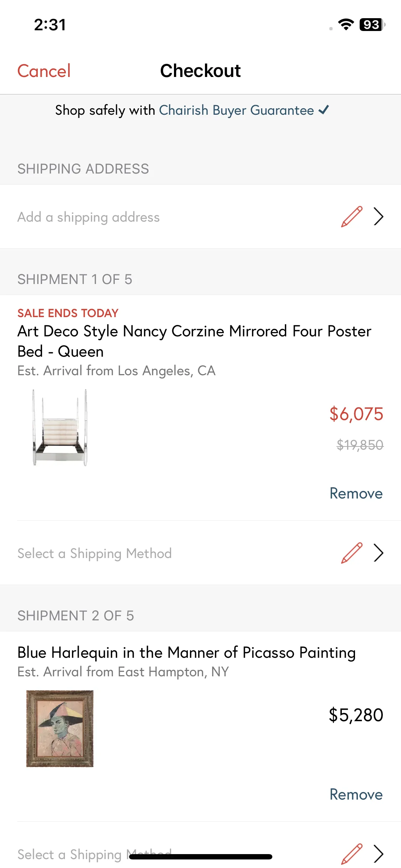This screenshot has height=868, width=401.
Task: Tap pencil icon for shipment 2 shipping method
Action: tap(352, 854)
